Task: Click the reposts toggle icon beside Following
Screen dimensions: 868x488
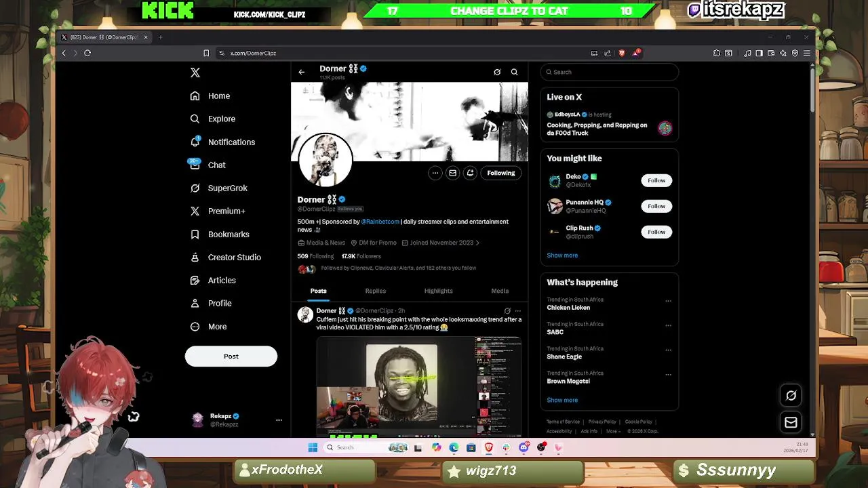Action: click(470, 173)
